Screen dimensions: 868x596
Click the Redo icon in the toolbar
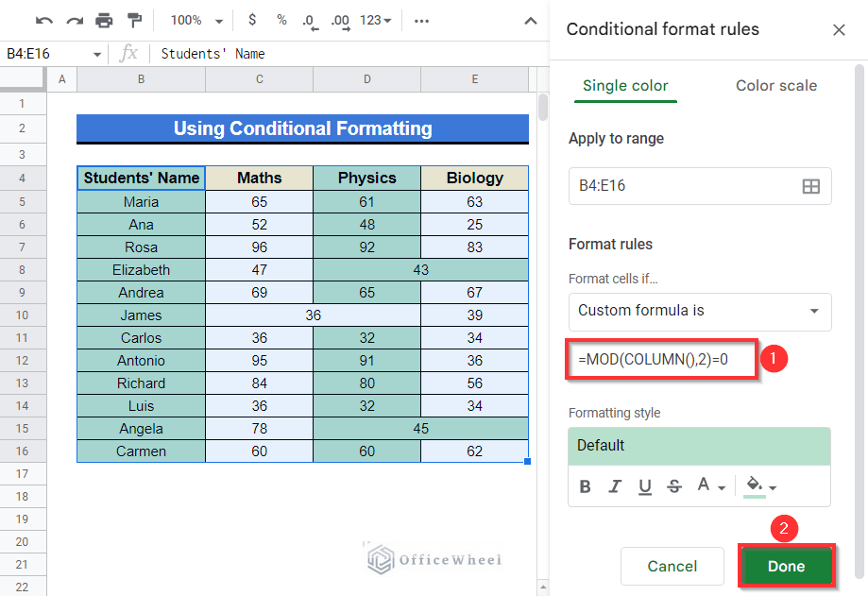click(74, 20)
